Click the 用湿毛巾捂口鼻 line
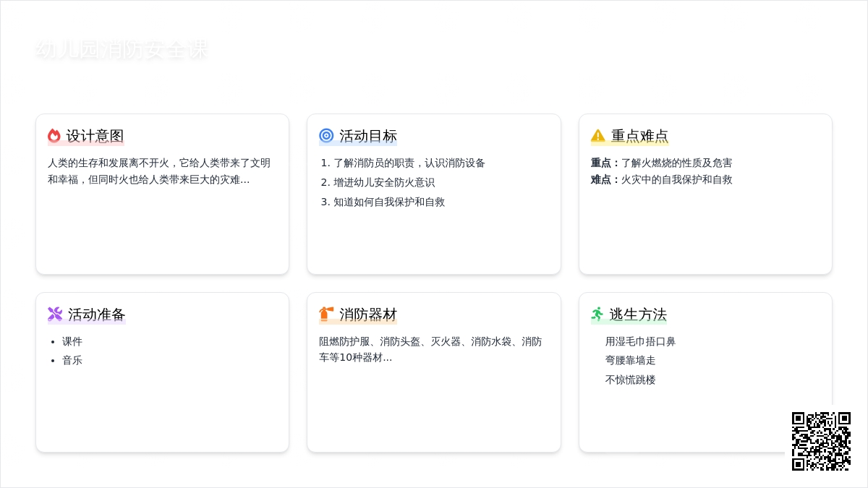The image size is (868, 488). pyautogui.click(x=640, y=341)
